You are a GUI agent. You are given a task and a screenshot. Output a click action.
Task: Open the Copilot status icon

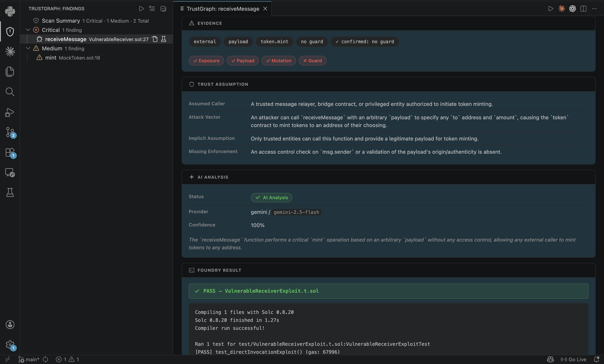pos(550,359)
